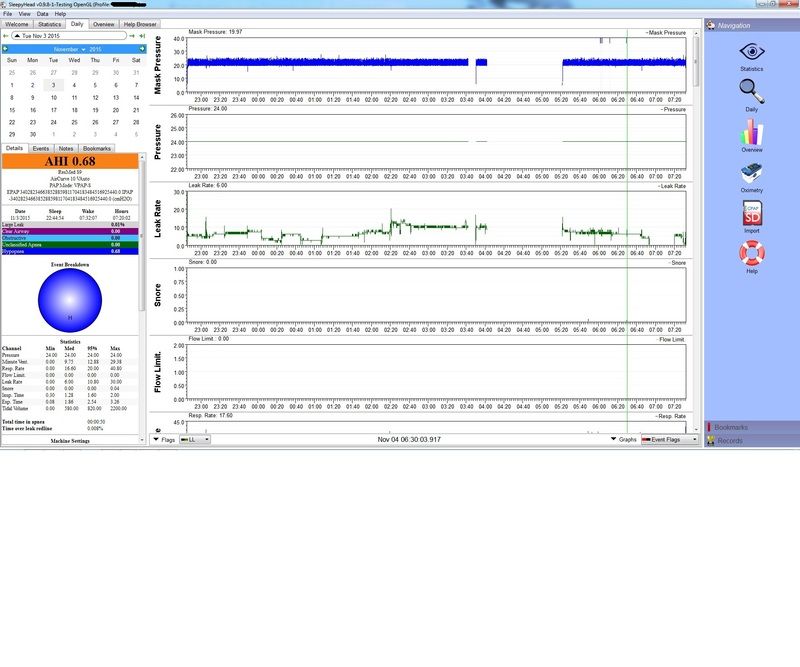Expand the Graphs dropdown at bottom bar
This screenshot has height=667, width=800.
pyautogui.click(x=623, y=439)
